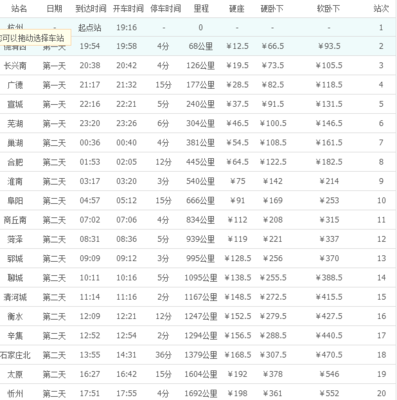Select station 芜湖
397x400 pixels.
pos(15,124)
